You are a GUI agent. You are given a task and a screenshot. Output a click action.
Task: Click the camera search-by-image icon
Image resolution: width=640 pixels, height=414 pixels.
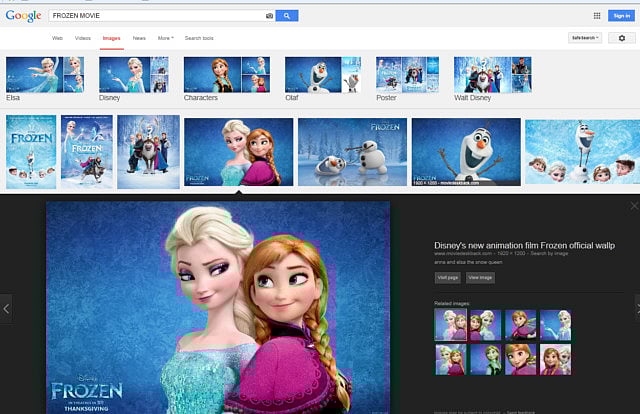click(269, 16)
